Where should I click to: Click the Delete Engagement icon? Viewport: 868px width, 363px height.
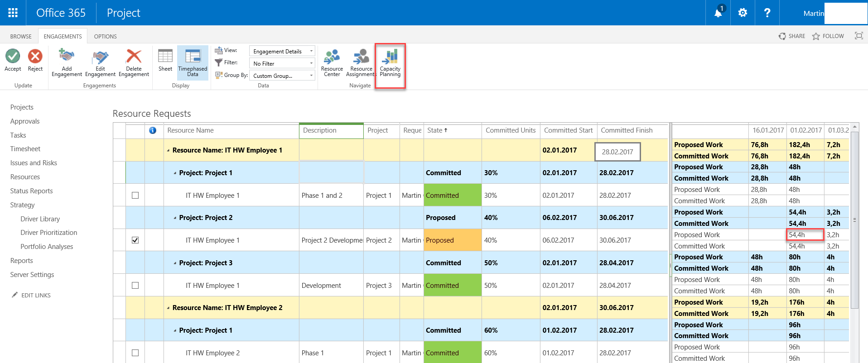tap(134, 57)
